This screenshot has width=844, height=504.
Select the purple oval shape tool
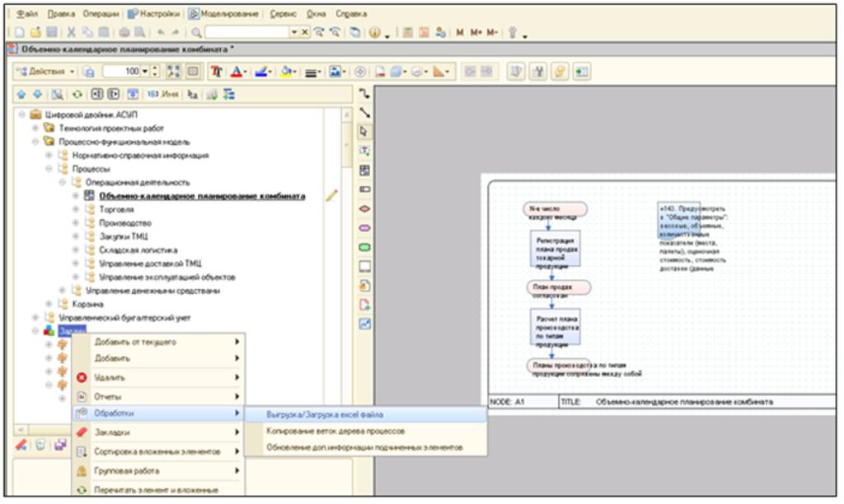pyautogui.click(x=365, y=227)
